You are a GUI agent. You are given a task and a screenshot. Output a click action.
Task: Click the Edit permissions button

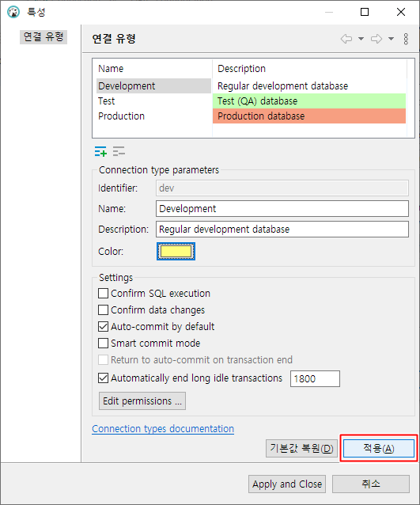(142, 401)
